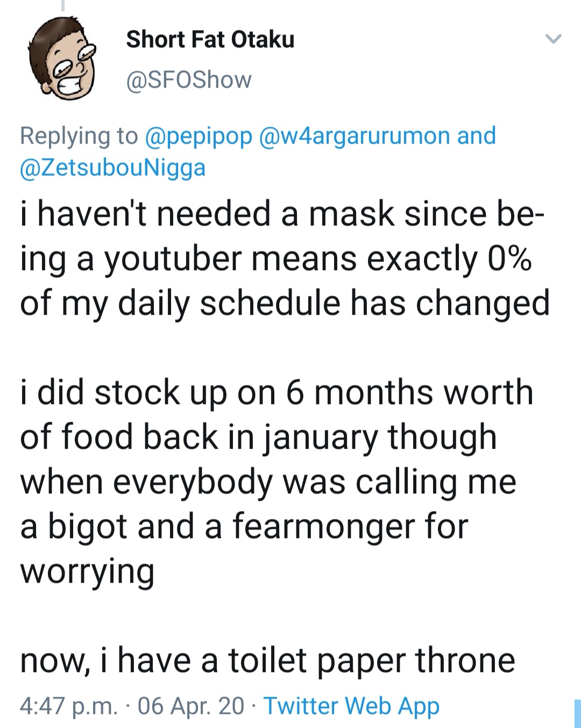Click the 'now, i have a toilet paper throne' line

coord(267,660)
